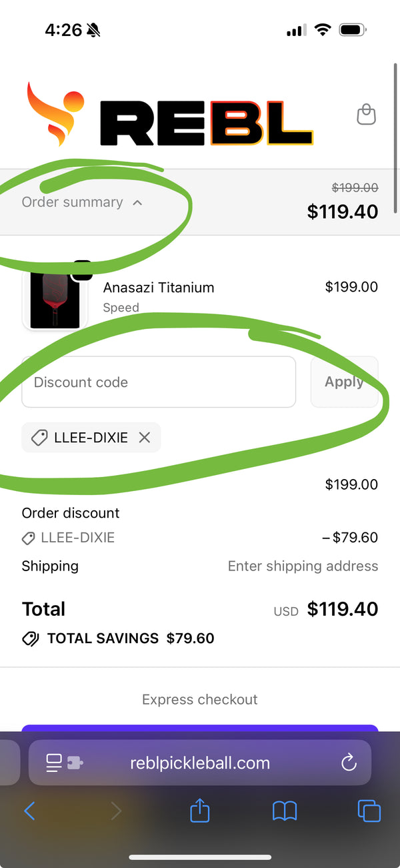Click the purple express checkout button
The image size is (400, 868).
[200, 729]
